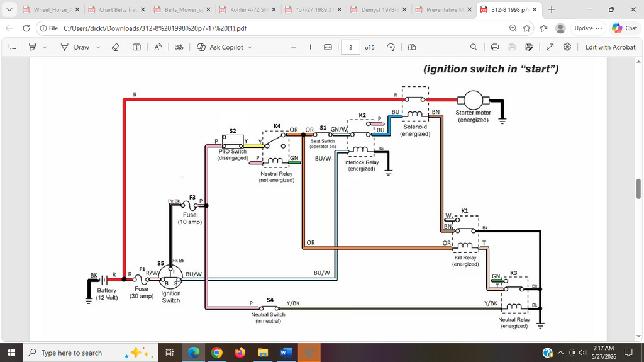This screenshot has width=644, height=362.
Task: Open PDF viewer settings gear
Action: tap(567, 47)
